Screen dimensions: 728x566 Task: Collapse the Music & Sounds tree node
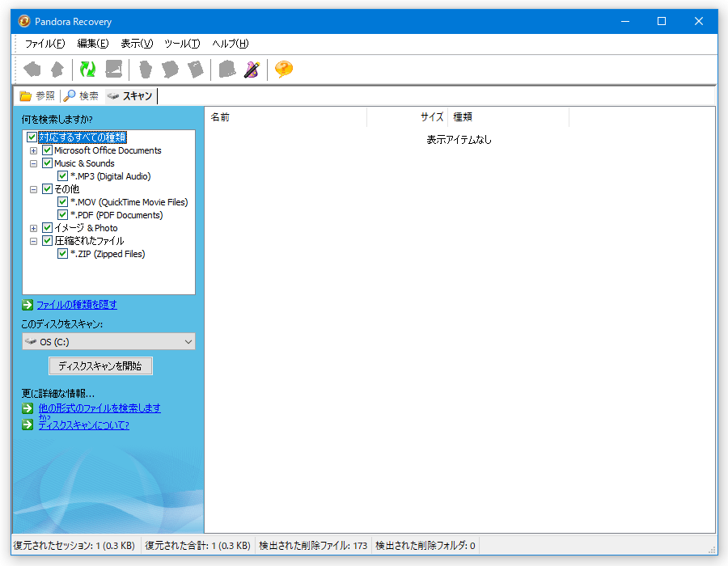click(x=33, y=164)
